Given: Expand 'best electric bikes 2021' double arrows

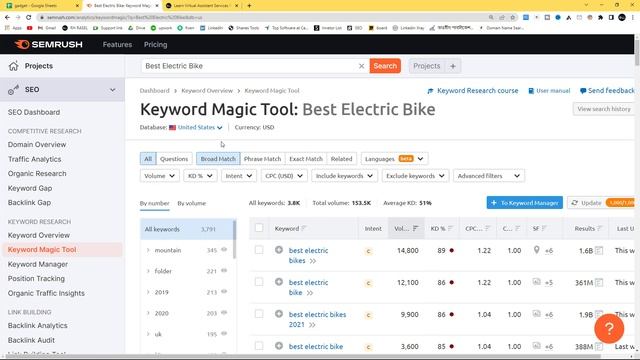Looking at the screenshot, I should coord(312,325).
